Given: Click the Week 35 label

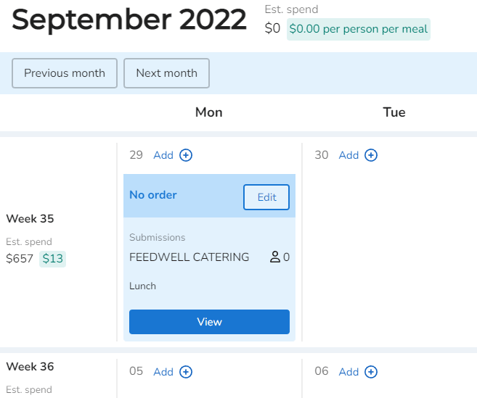Looking at the screenshot, I should [30, 219].
